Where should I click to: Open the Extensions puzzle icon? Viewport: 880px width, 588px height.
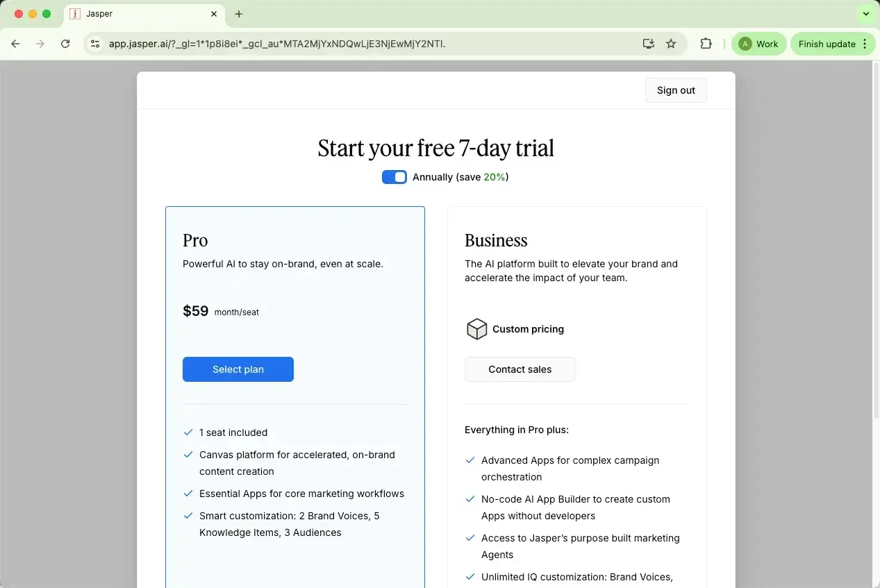706,44
